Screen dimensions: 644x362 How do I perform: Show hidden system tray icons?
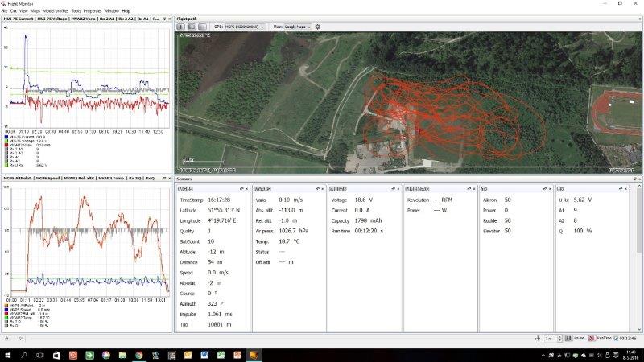click(x=543, y=356)
